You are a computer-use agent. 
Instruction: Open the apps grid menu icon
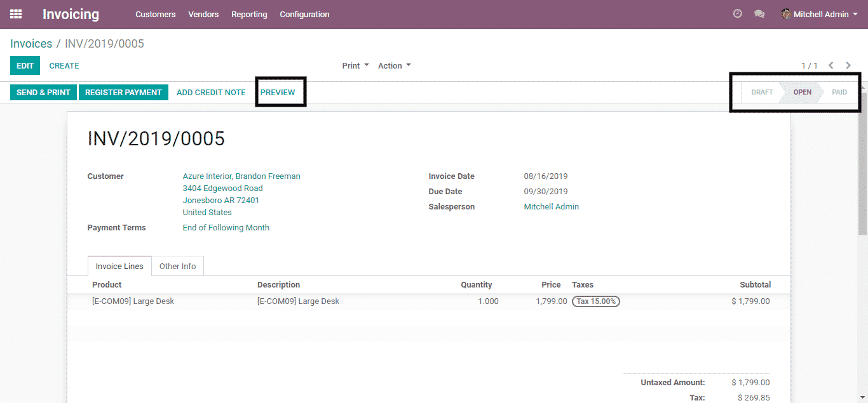tap(16, 14)
